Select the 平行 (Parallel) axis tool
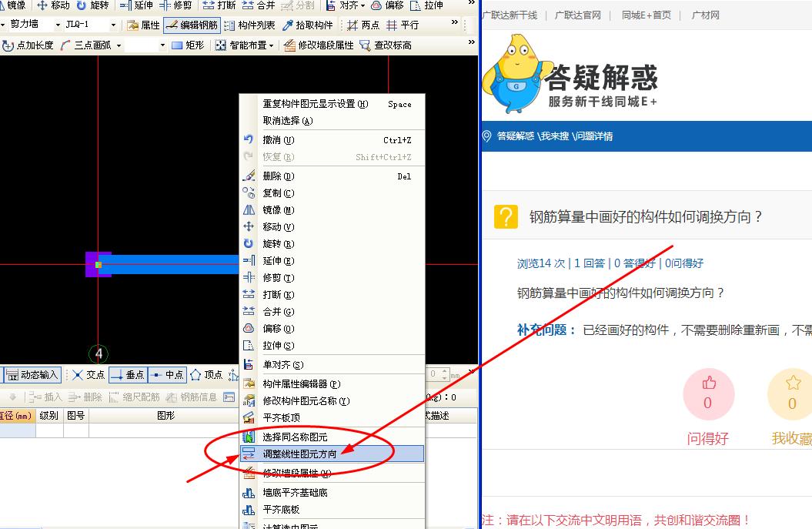The height and width of the screenshot is (529, 812). click(403, 25)
